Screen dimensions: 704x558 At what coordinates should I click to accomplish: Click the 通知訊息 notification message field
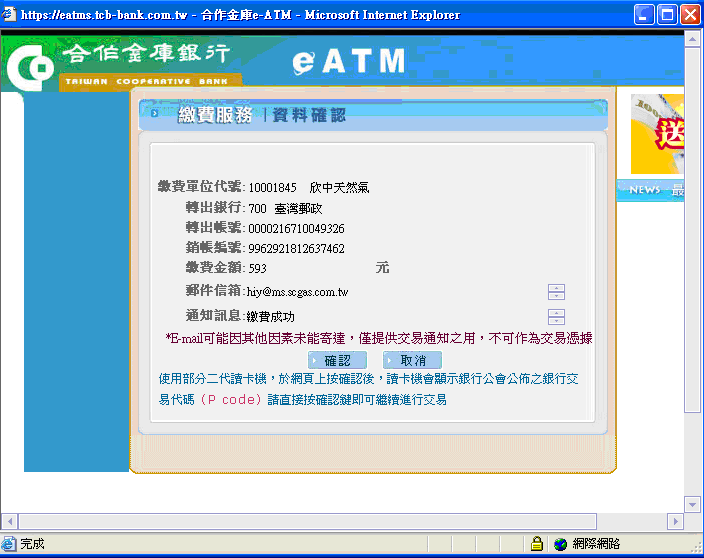click(395, 317)
